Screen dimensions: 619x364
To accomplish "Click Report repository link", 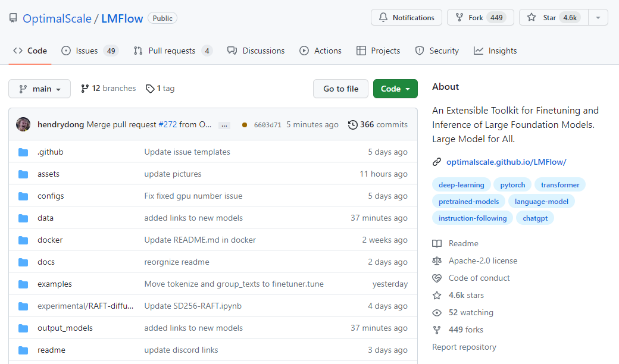I will coord(464,347).
